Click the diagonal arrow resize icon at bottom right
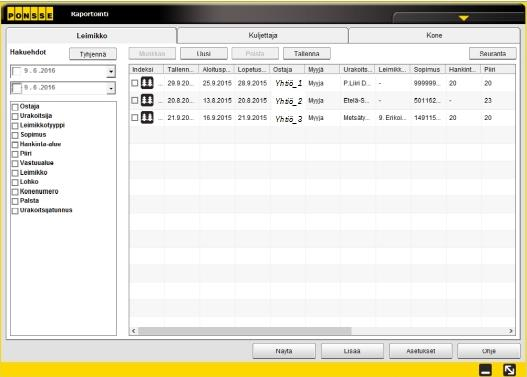Viewport: 527px width, 377px height. (x=509, y=370)
